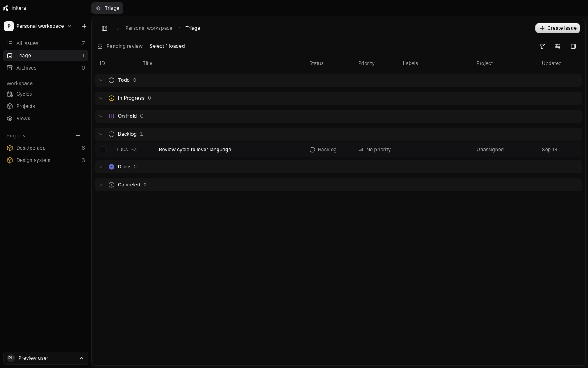Select the checkbox for LOCAL-3
This screenshot has width=588, height=368.
pyautogui.click(x=103, y=150)
